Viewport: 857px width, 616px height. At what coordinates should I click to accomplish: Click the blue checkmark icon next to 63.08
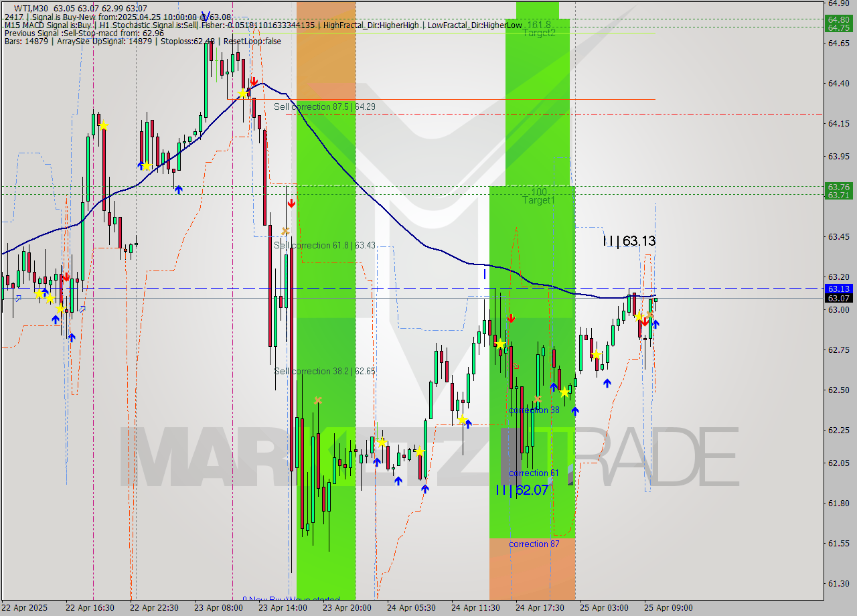(x=204, y=14)
